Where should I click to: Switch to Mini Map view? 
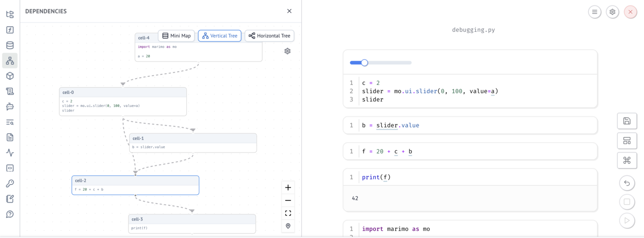(x=177, y=36)
